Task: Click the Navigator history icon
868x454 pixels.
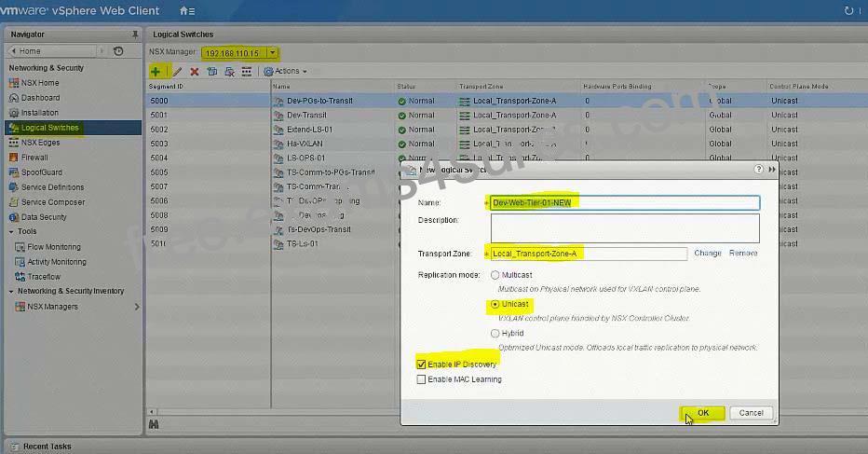Action: tap(118, 51)
